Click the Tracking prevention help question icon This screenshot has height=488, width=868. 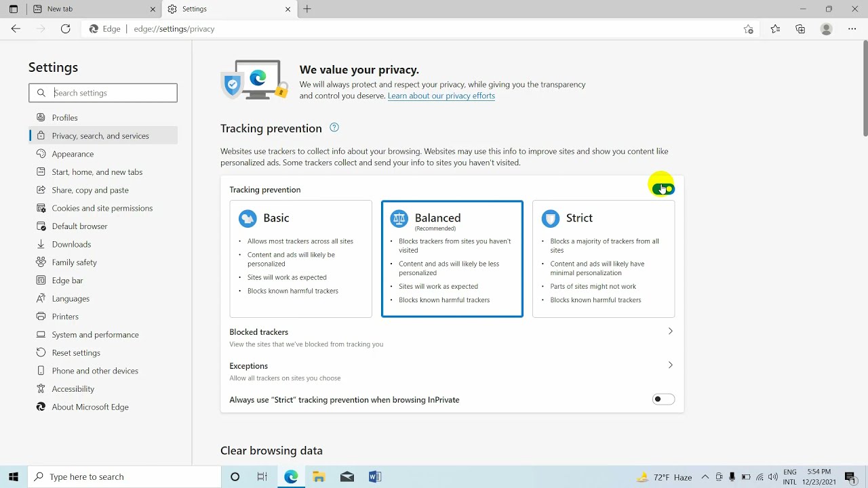334,127
